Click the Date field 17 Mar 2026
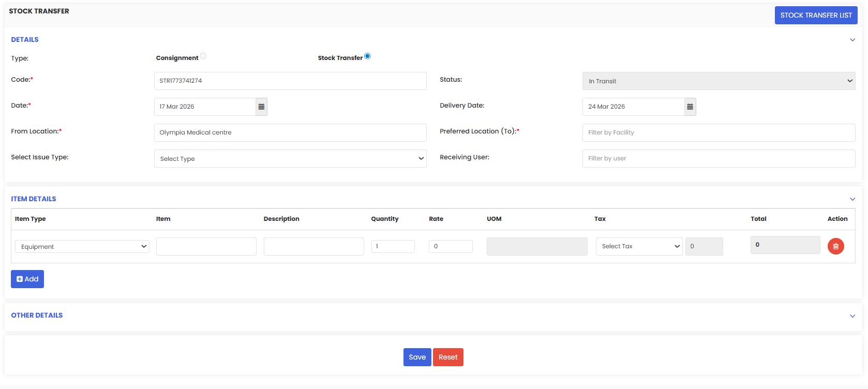This screenshot has height=389, width=868. pyautogui.click(x=205, y=107)
